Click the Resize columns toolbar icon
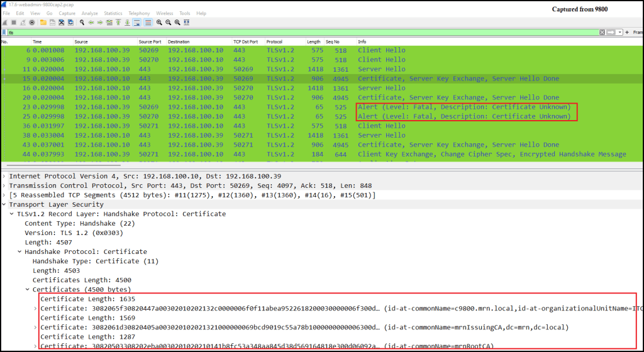 [x=187, y=23]
